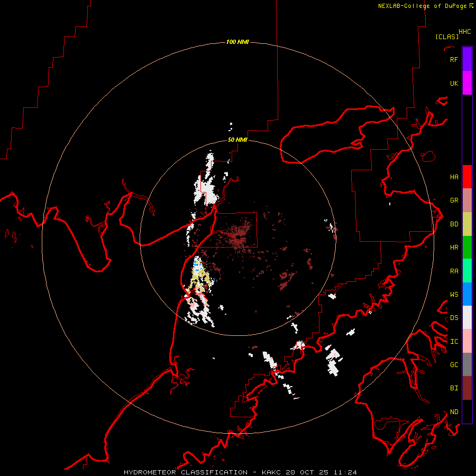Click the yellow BD legend swatch
476x476 pixels.
pyautogui.click(x=467, y=224)
